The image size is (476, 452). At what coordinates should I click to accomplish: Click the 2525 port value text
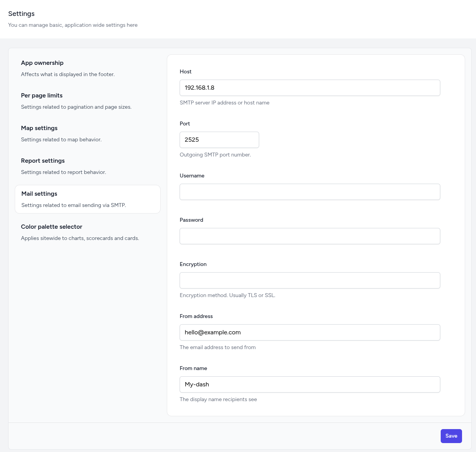[192, 140]
